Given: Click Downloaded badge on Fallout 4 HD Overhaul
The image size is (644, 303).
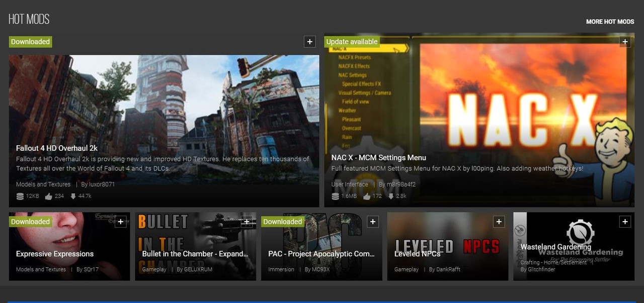Looking at the screenshot, I should pos(30,42).
